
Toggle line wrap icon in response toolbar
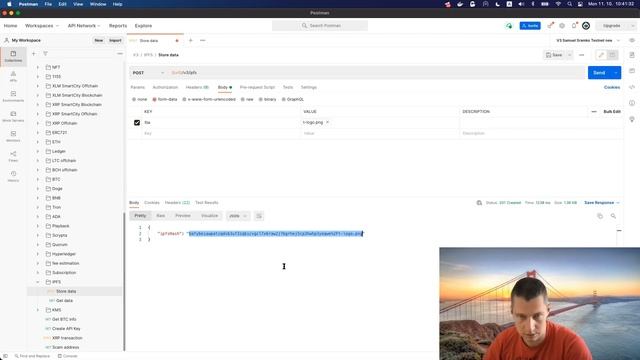pyautogui.click(x=259, y=216)
